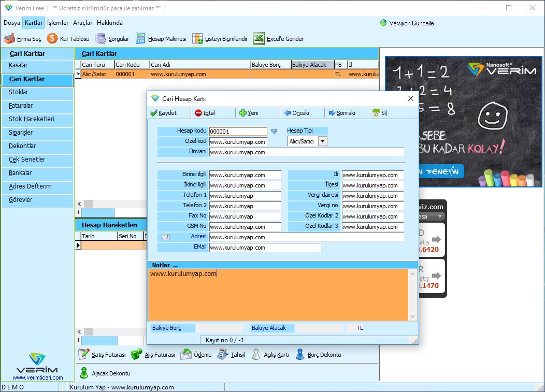This screenshot has width=545, height=392.
Task: Open Bankalar in the sidebar
Action: tap(37, 173)
